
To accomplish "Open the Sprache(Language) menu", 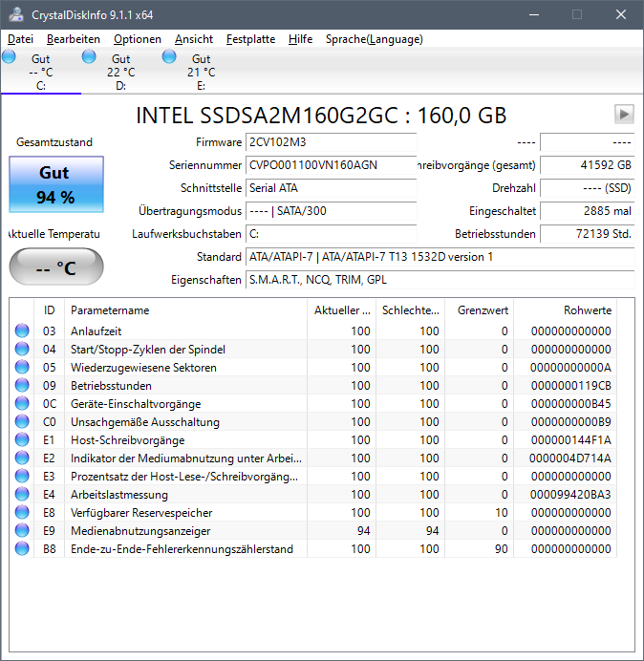I will [375, 39].
